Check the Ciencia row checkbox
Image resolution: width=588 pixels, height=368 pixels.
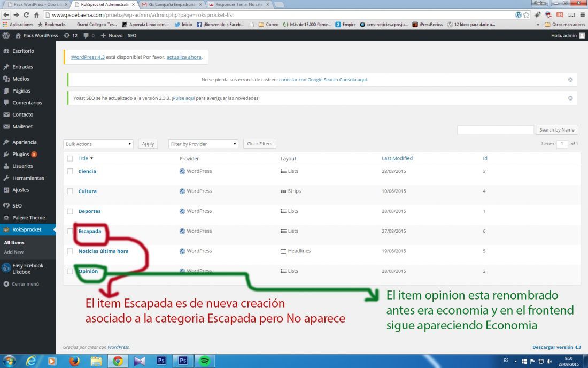tap(70, 172)
